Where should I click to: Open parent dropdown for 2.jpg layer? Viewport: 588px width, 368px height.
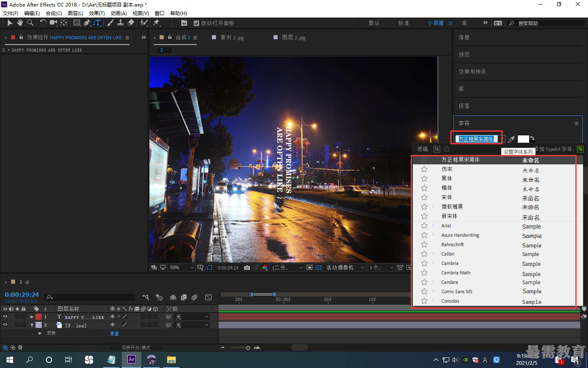[x=192, y=325]
